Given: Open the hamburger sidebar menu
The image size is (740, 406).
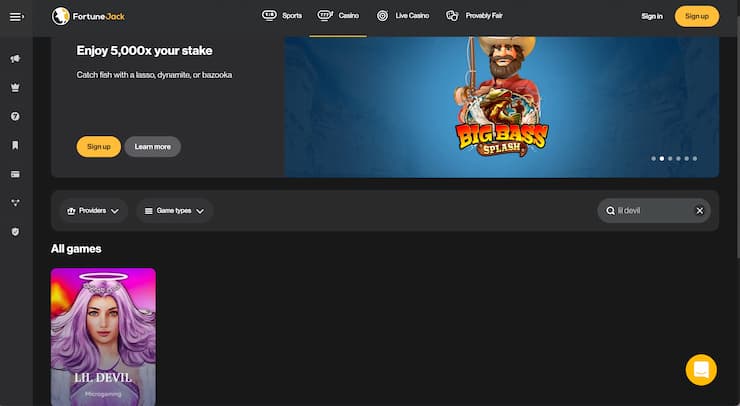Looking at the screenshot, I should point(16,17).
